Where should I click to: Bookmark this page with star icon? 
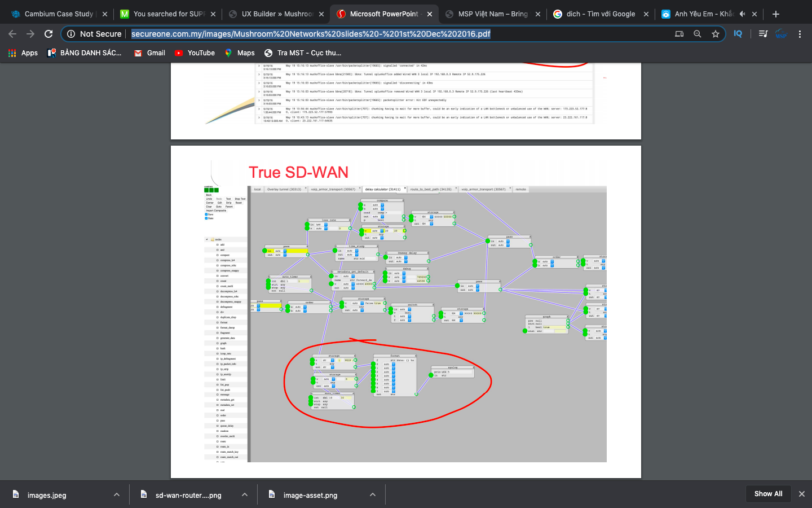[716, 34]
